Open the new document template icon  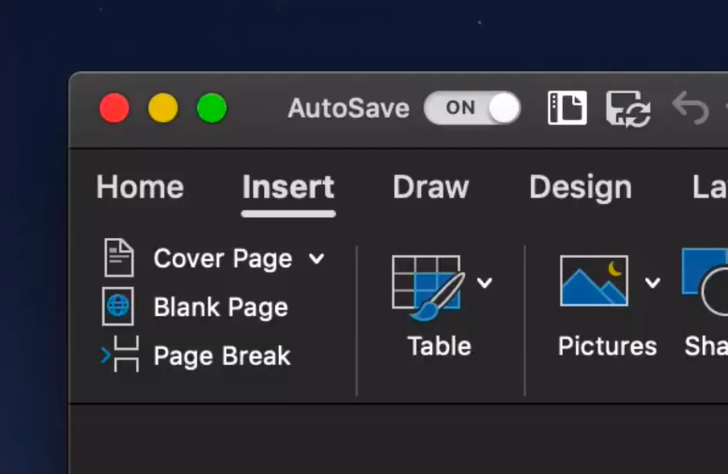[567, 108]
